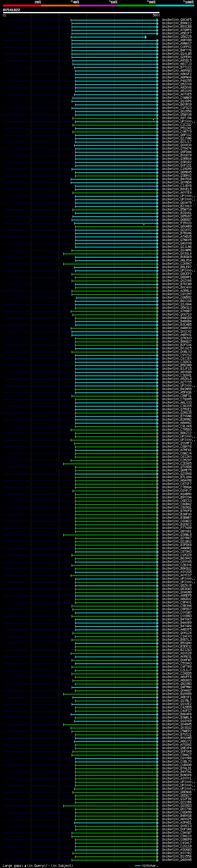197x868 pixels.
Task: Open hit UniRef100_Q2SM48
Action: [177, 474]
